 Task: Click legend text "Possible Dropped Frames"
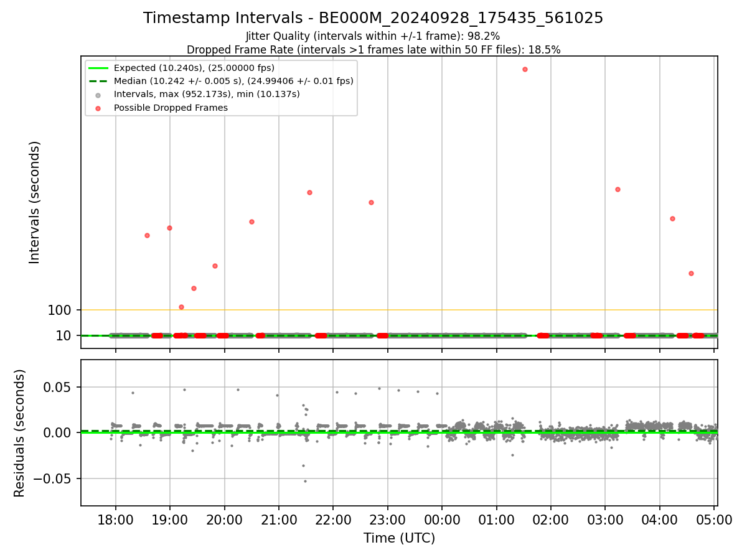(171, 108)
